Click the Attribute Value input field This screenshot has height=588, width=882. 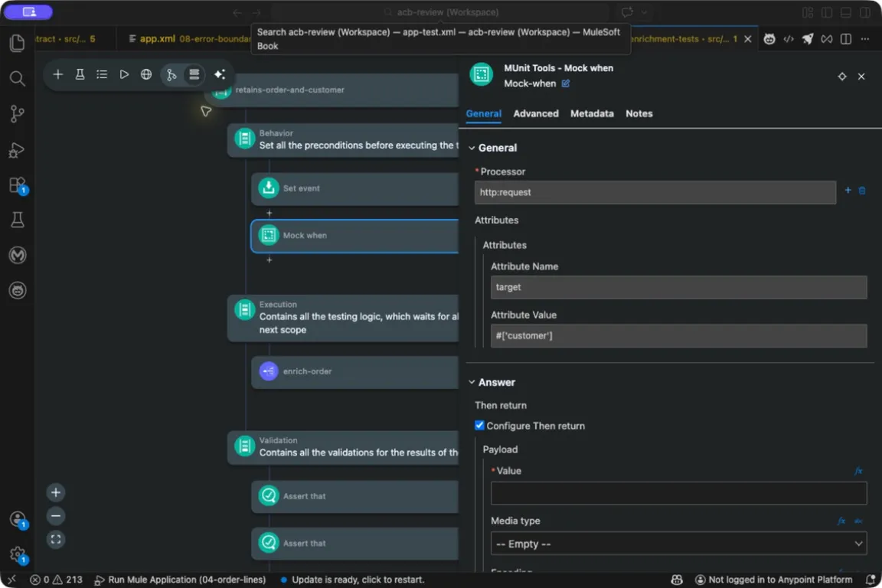click(x=678, y=336)
